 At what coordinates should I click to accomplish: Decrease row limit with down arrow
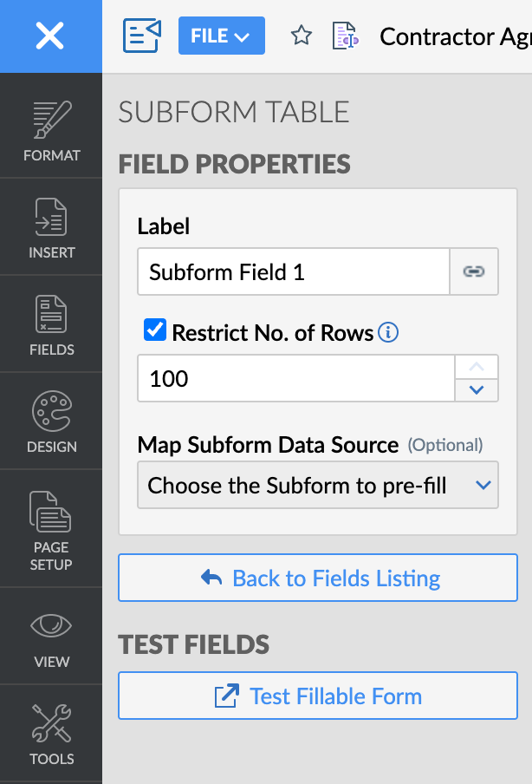click(476, 390)
